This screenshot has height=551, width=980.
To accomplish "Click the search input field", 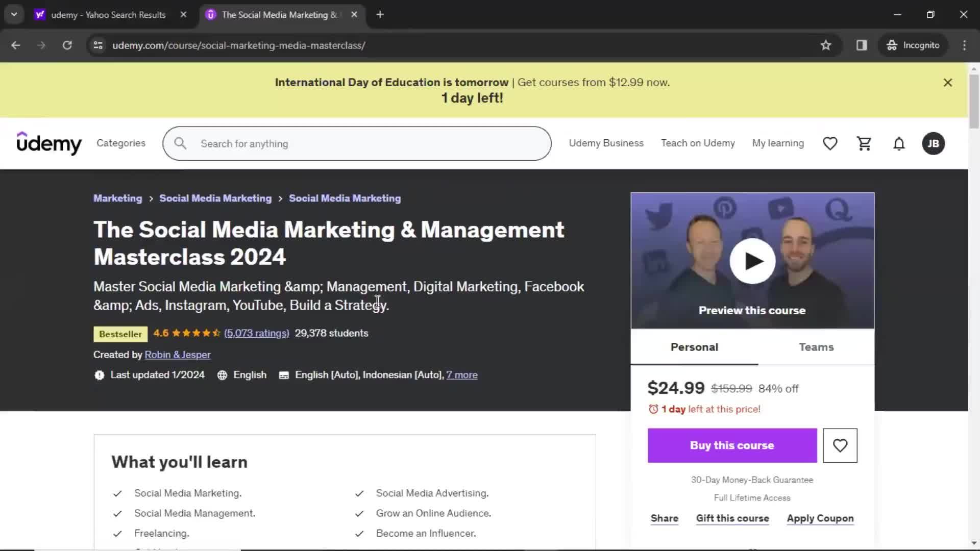I will click(x=357, y=143).
